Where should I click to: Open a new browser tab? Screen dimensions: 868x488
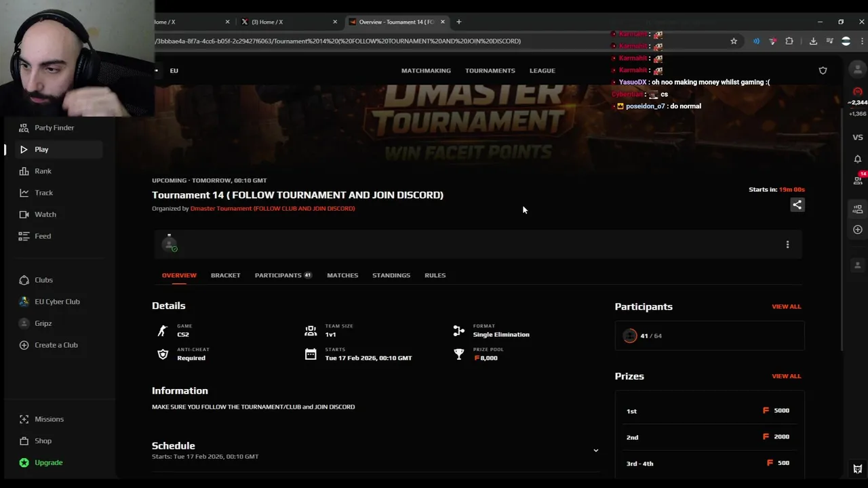click(459, 22)
